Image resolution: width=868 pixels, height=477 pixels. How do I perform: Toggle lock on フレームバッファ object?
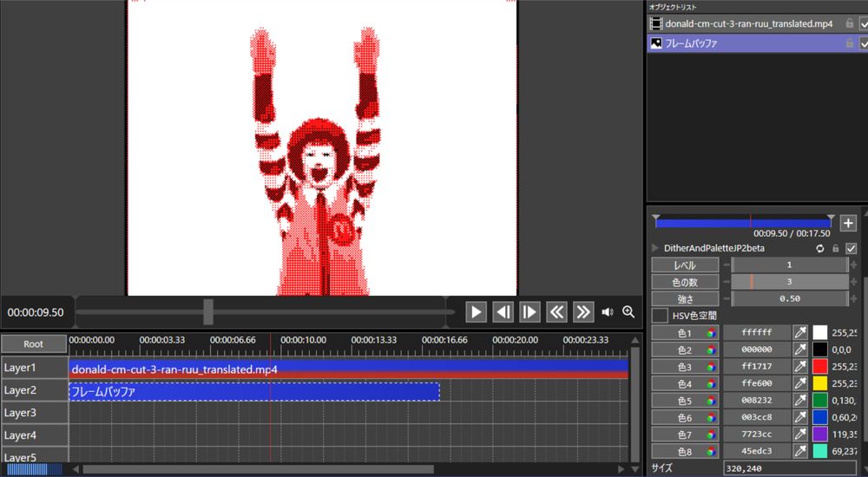pyautogui.click(x=849, y=42)
